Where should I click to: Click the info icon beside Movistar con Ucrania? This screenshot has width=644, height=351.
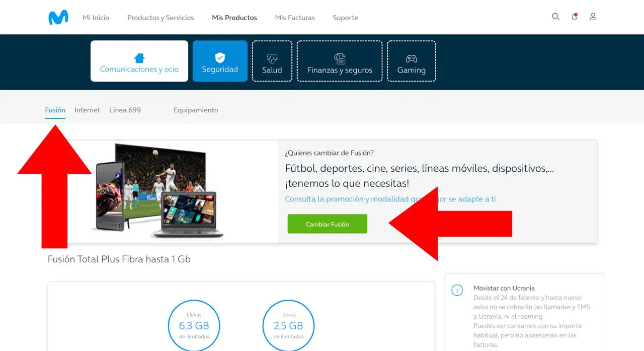tap(457, 290)
